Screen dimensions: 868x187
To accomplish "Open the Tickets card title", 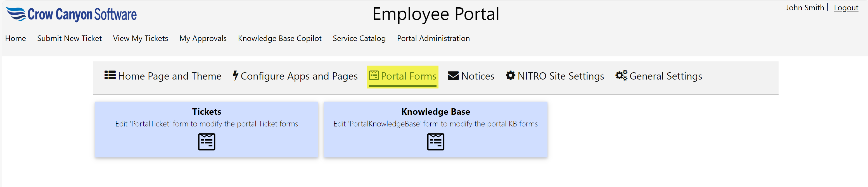I will click(x=207, y=112).
